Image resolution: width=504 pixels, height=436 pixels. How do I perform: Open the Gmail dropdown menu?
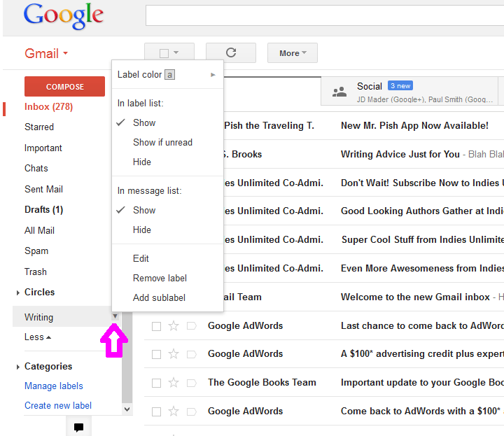[x=46, y=53]
